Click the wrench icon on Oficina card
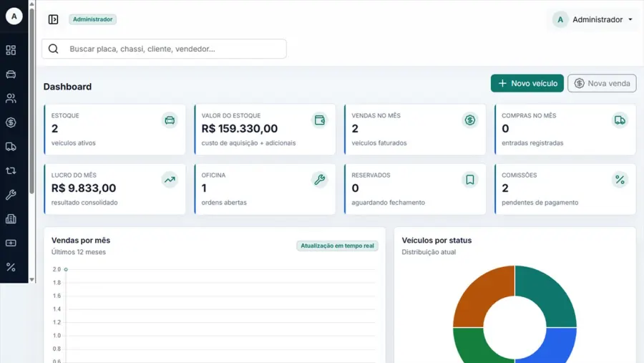644x363 pixels. pyautogui.click(x=320, y=180)
